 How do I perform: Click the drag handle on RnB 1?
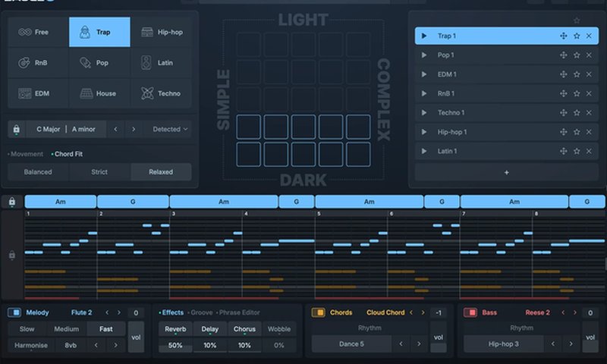pyautogui.click(x=563, y=94)
